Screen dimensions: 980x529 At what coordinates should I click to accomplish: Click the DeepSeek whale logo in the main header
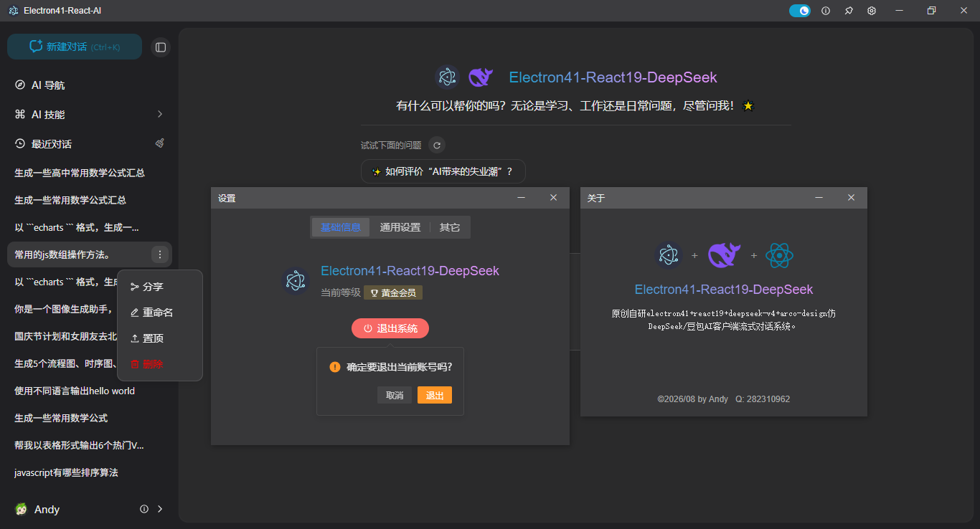pos(481,77)
